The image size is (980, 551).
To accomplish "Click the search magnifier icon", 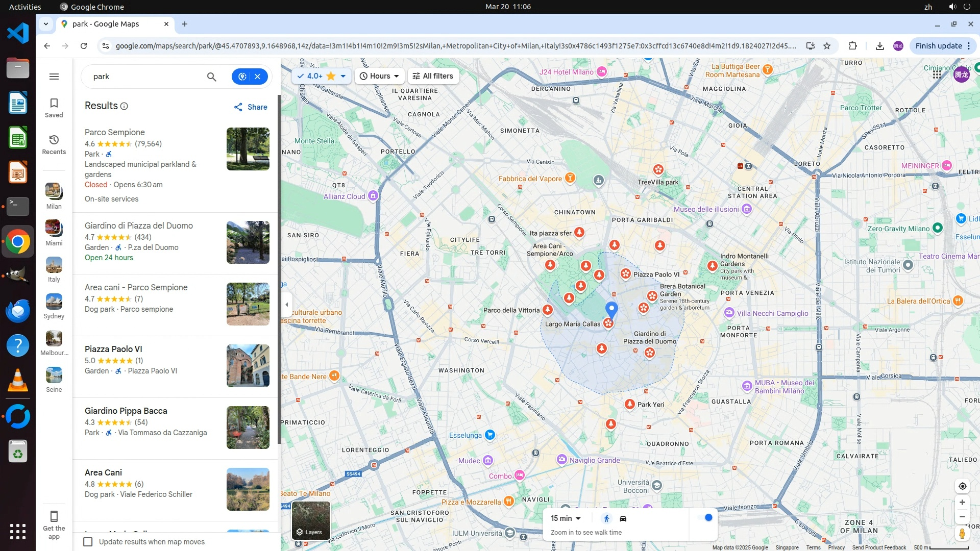I will coord(211,77).
